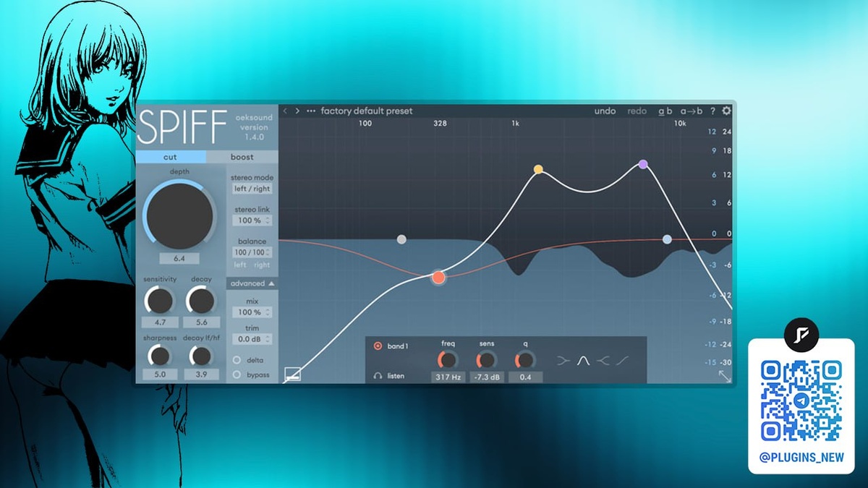The width and height of the screenshot is (868, 488).
Task: Click the balance right label
Action: tap(262, 265)
